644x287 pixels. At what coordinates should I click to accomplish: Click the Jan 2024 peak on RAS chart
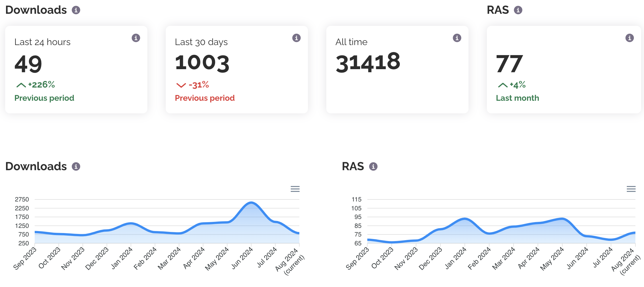465,219
